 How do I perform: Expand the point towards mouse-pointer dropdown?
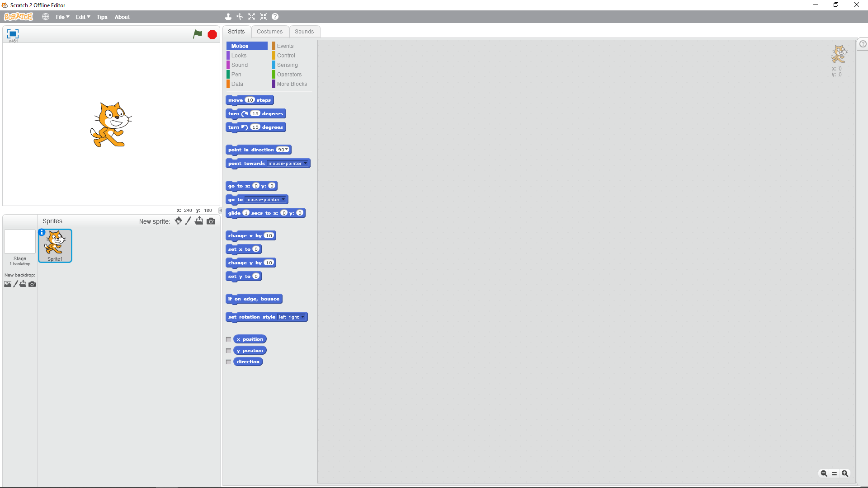pos(305,163)
